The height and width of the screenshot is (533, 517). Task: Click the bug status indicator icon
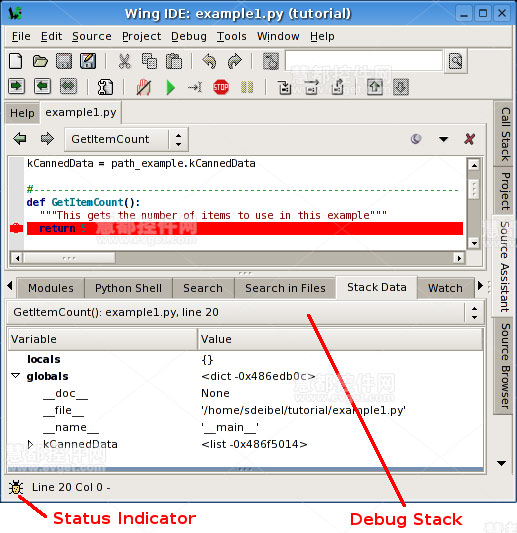click(x=16, y=487)
